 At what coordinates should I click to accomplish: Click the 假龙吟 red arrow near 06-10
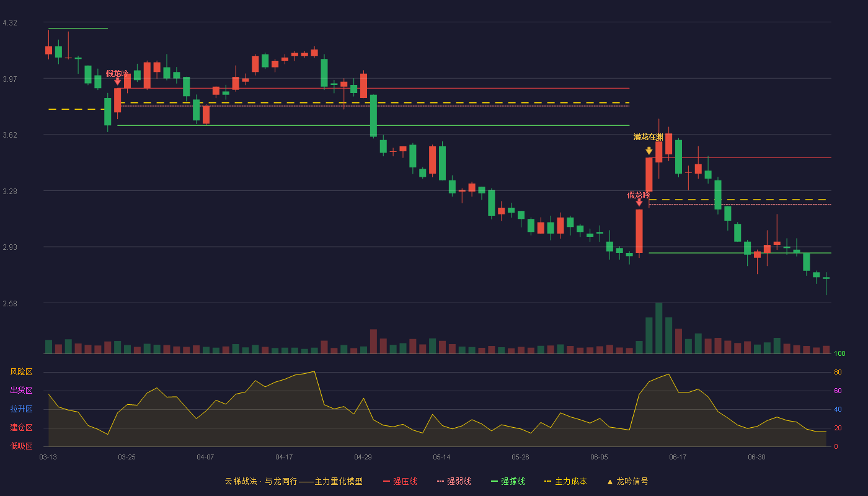[x=639, y=203]
